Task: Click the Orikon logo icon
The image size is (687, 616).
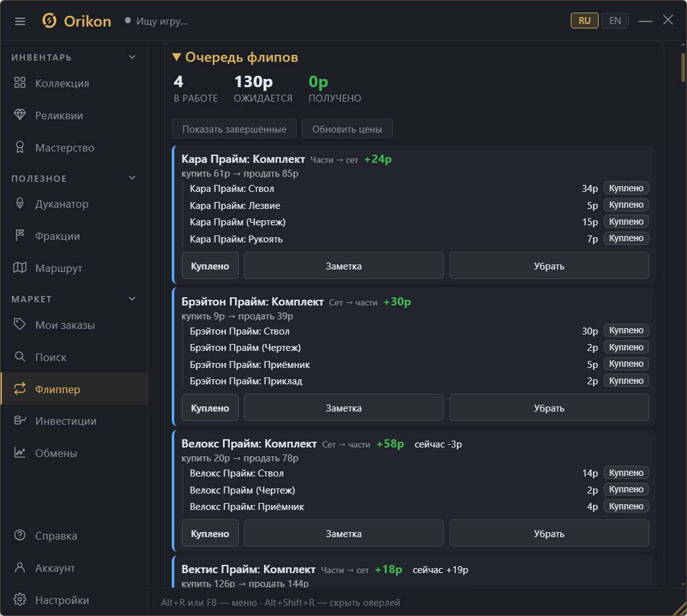Action: (49, 21)
